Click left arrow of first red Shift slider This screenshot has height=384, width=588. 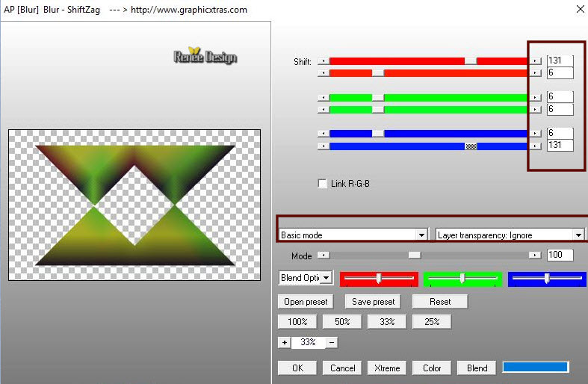click(x=324, y=61)
